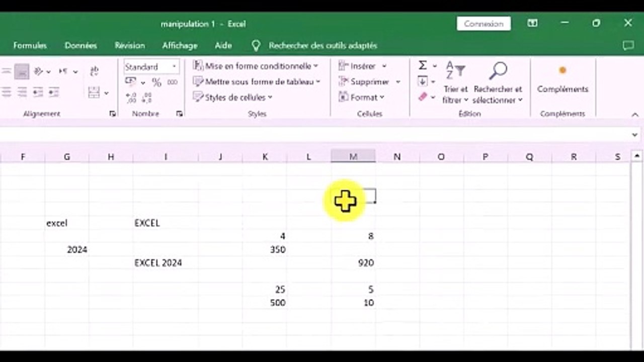Click the Clear eraser icon
The height and width of the screenshot is (362, 644).
coord(423,97)
